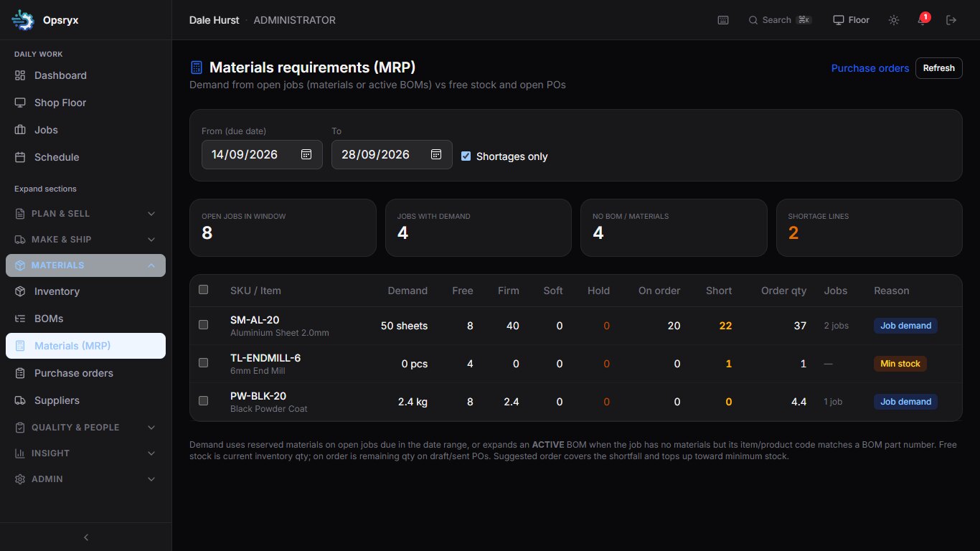Toggle light theme sun icon
This screenshot has width=980, height=551.
894,20
